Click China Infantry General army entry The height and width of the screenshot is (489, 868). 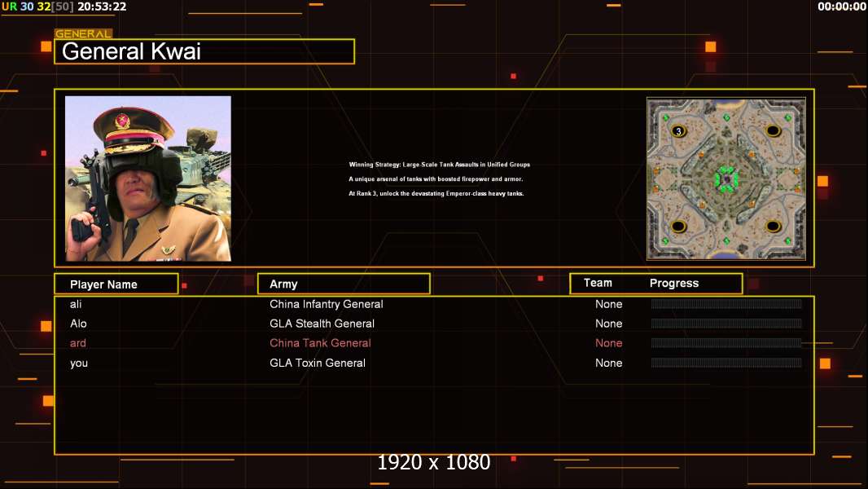(x=326, y=304)
